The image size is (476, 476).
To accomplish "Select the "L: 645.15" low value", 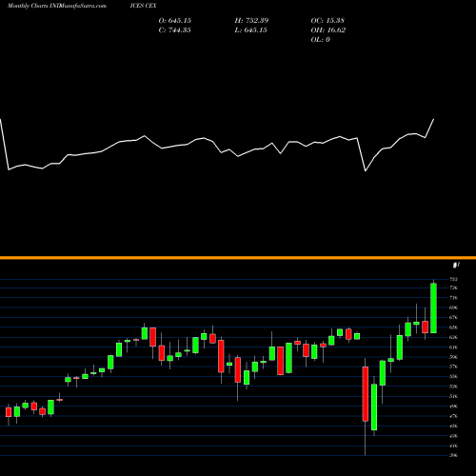I will click(x=250, y=30).
